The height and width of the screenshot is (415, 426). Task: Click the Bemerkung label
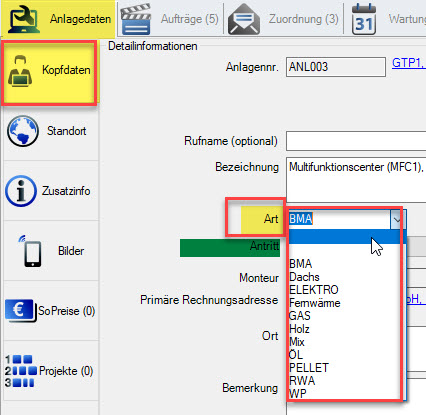(x=250, y=388)
